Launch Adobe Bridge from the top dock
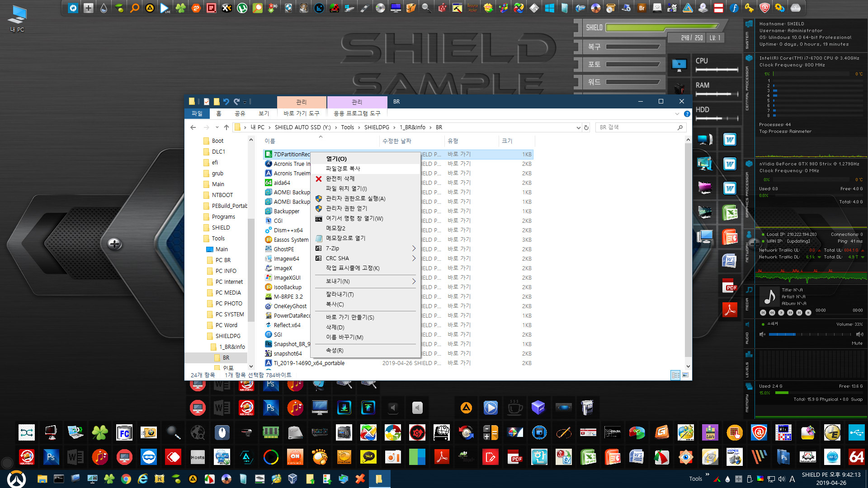Image resolution: width=868 pixels, height=488 pixels. pos(642,8)
